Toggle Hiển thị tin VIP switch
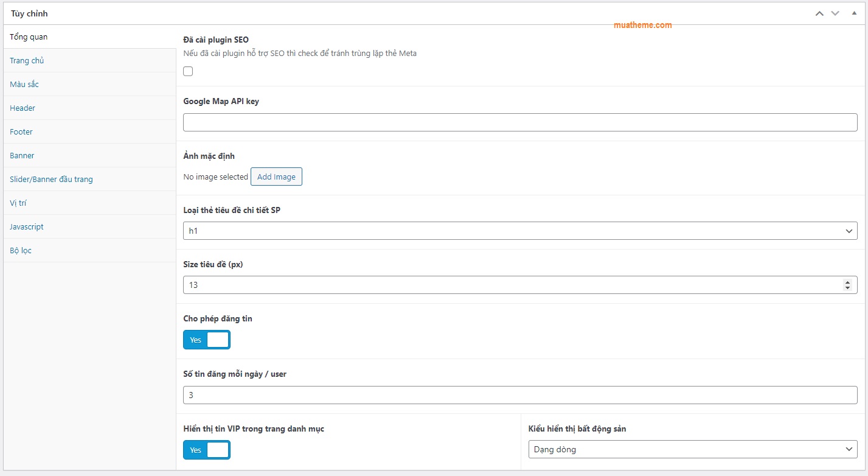 (x=207, y=450)
